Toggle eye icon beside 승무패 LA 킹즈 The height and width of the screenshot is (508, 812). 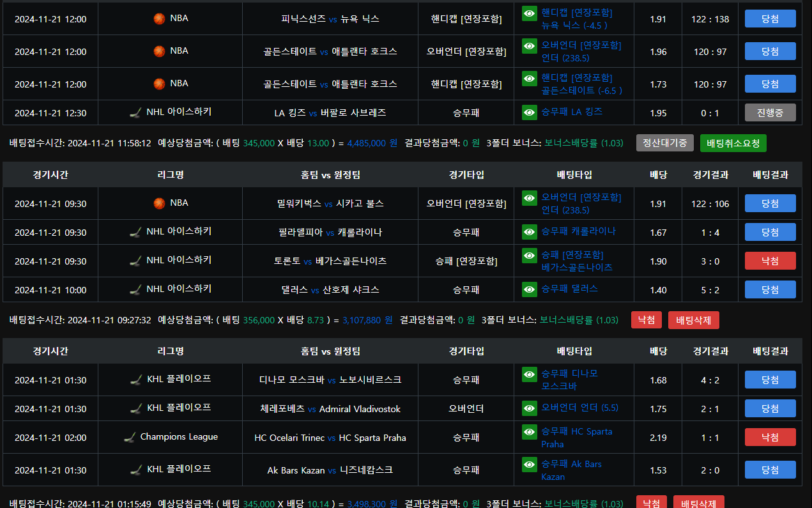(529, 112)
